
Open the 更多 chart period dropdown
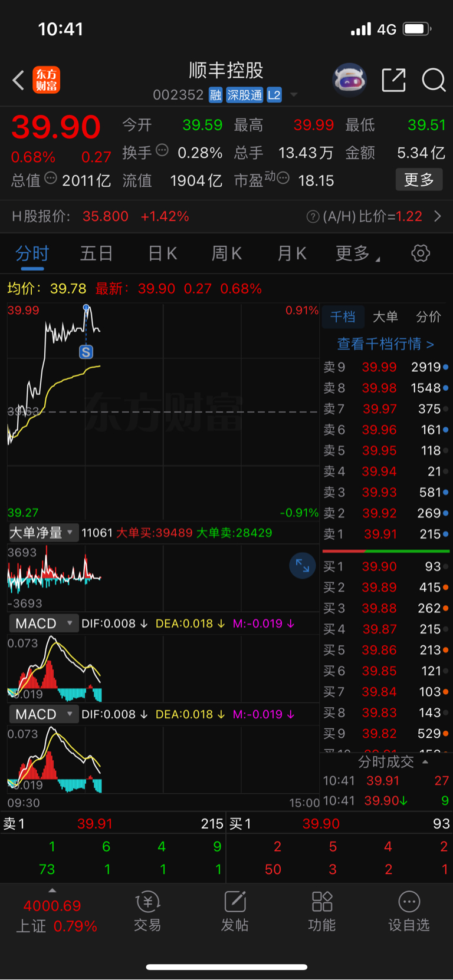coord(357,254)
